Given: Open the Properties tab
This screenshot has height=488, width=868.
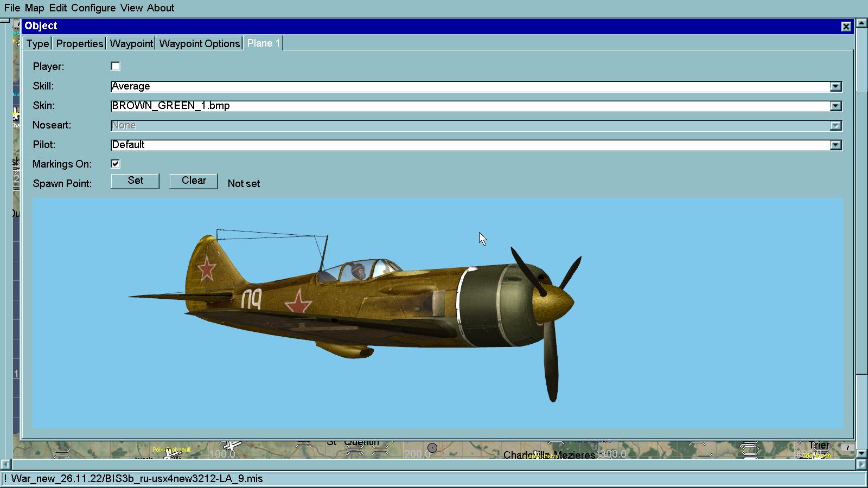Looking at the screenshot, I should point(79,44).
